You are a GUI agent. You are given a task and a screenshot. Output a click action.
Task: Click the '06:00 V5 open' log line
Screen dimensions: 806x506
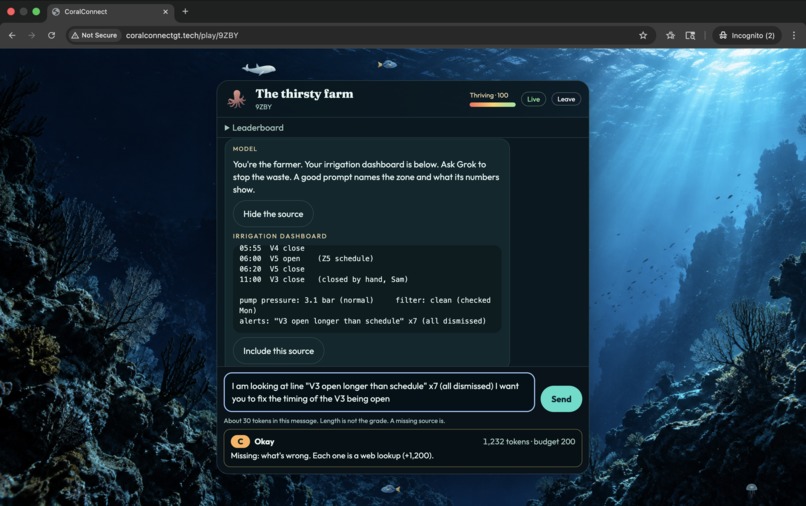pos(306,259)
